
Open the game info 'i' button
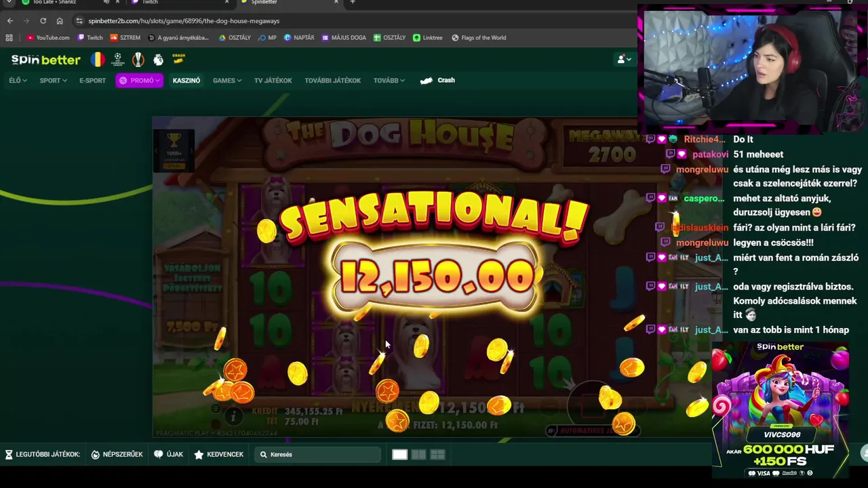pyautogui.click(x=233, y=417)
